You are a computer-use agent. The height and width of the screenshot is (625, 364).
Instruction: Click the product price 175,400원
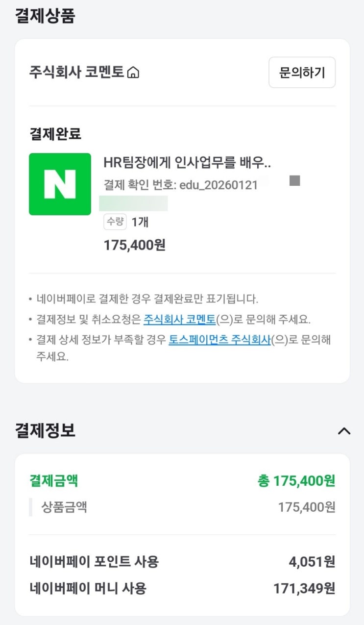(134, 245)
